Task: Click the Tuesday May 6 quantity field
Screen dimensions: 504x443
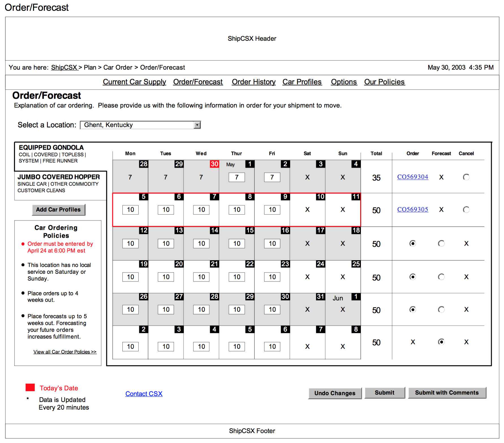Action: tap(166, 210)
